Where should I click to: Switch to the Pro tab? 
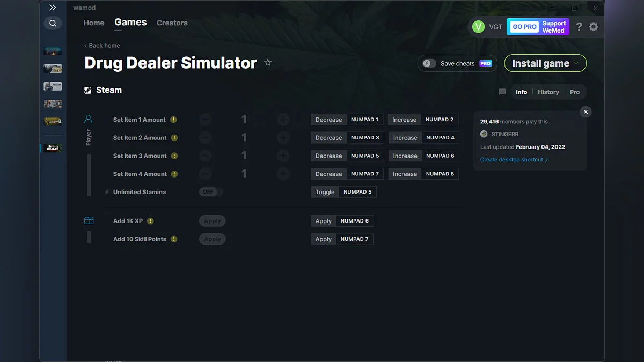(575, 92)
